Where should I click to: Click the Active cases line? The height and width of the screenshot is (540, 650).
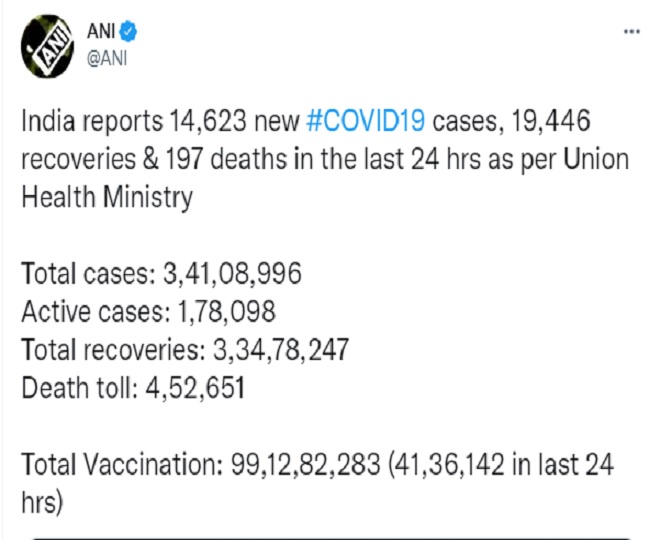[148, 311]
